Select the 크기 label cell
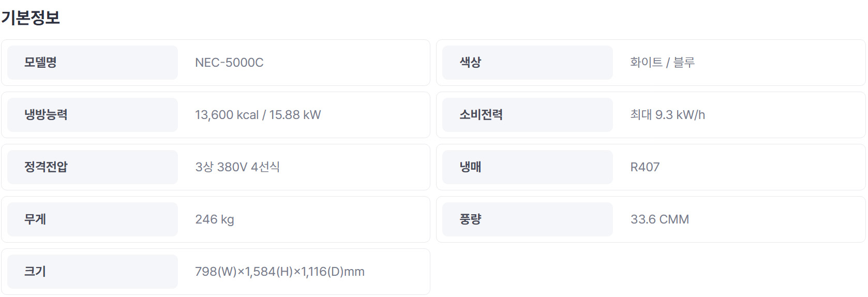Viewport: 868px width, 297px height. click(x=93, y=272)
